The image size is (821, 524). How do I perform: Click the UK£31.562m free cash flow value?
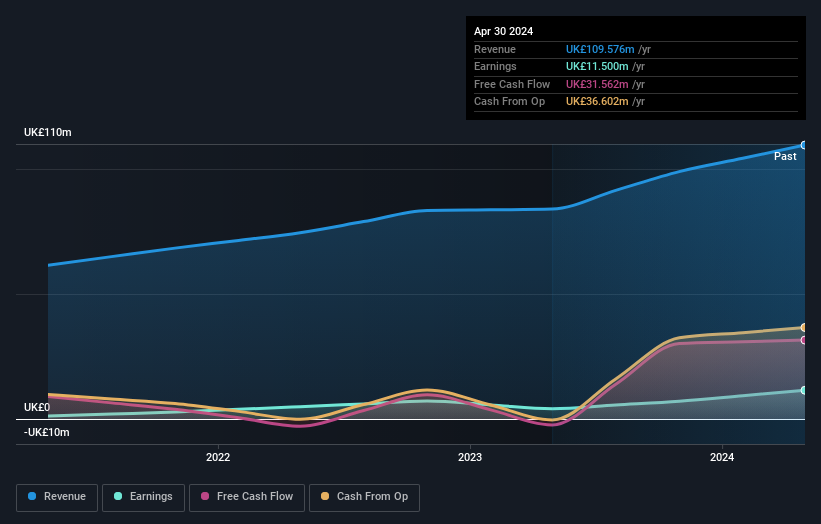597,84
